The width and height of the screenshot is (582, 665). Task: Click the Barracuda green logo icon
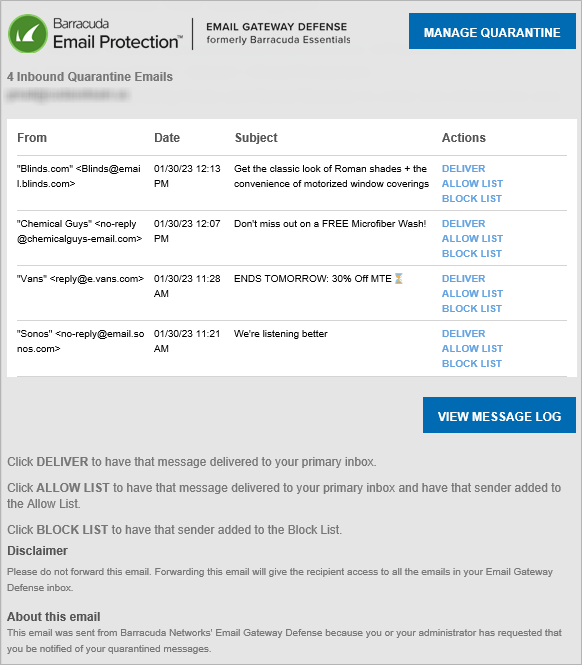coord(28,34)
